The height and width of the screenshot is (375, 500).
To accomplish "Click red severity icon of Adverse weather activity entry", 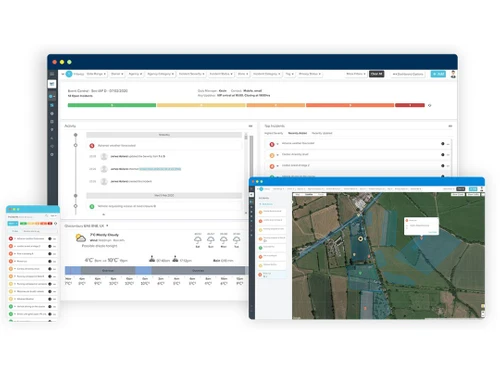I will [x=92, y=146].
